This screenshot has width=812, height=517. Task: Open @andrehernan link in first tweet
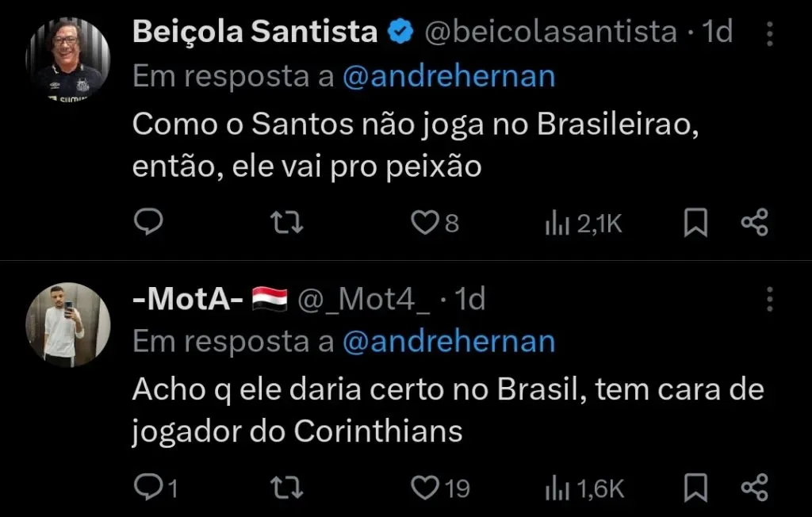[x=449, y=77]
